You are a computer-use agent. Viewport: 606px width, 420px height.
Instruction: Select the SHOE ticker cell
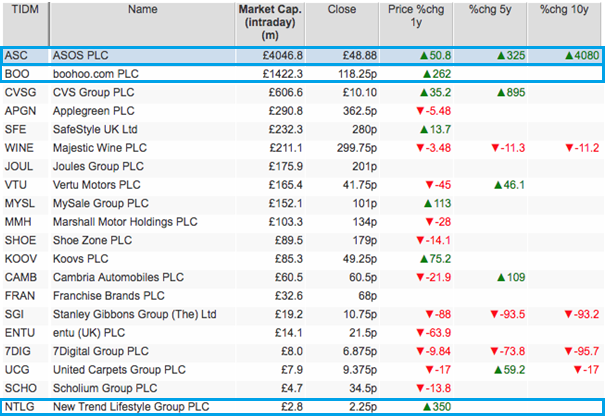pos(20,241)
